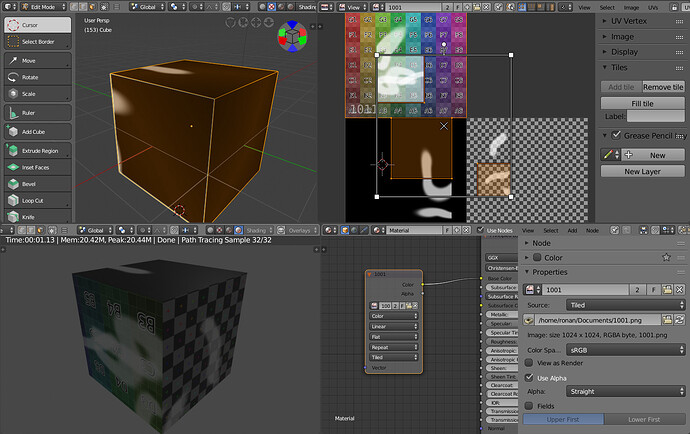This screenshot has height=434, width=690.
Task: Click the Material name field in node editor header
Action: point(414,230)
